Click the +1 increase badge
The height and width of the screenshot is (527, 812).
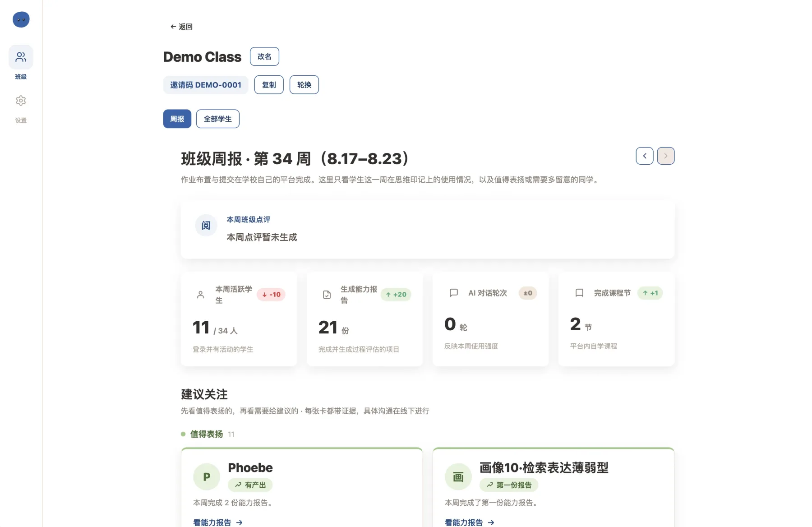(x=650, y=293)
